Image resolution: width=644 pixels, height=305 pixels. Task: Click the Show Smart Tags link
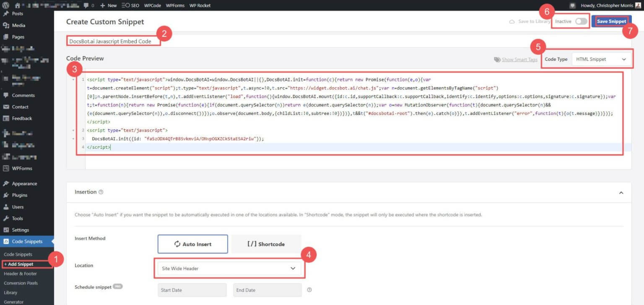click(519, 59)
